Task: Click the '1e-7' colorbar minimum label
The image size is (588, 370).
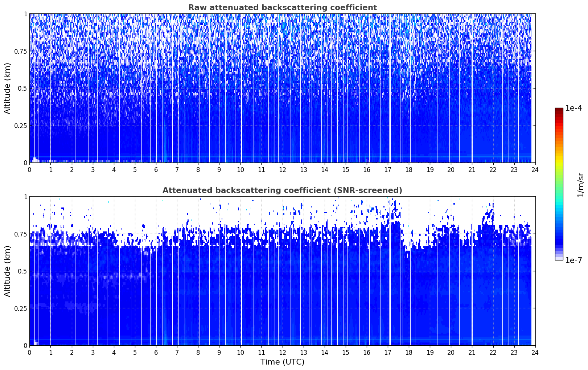Action: coord(573,260)
